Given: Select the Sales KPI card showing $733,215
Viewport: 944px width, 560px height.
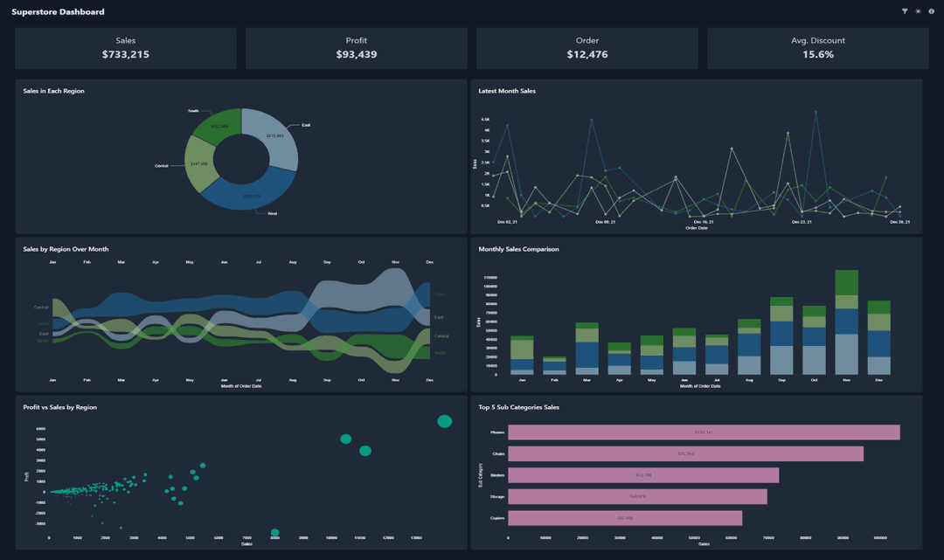Looking at the screenshot, I should [x=125, y=48].
